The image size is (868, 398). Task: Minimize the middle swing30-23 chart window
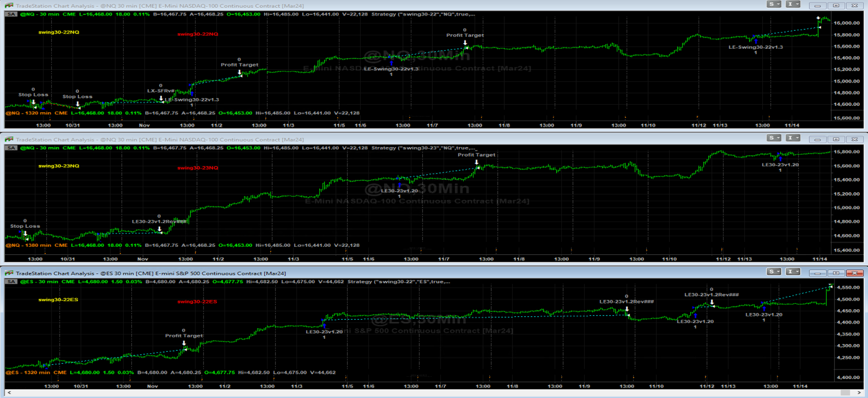817,139
